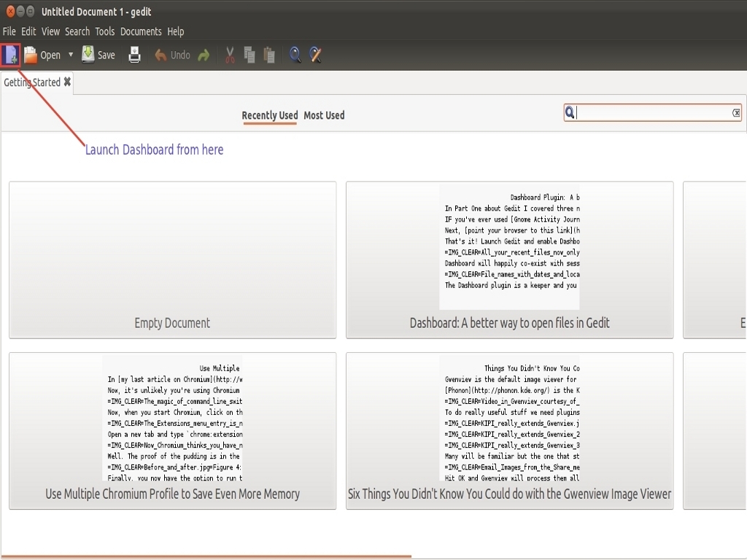
Task: Click the New Document toolbar icon
Action: (10, 55)
